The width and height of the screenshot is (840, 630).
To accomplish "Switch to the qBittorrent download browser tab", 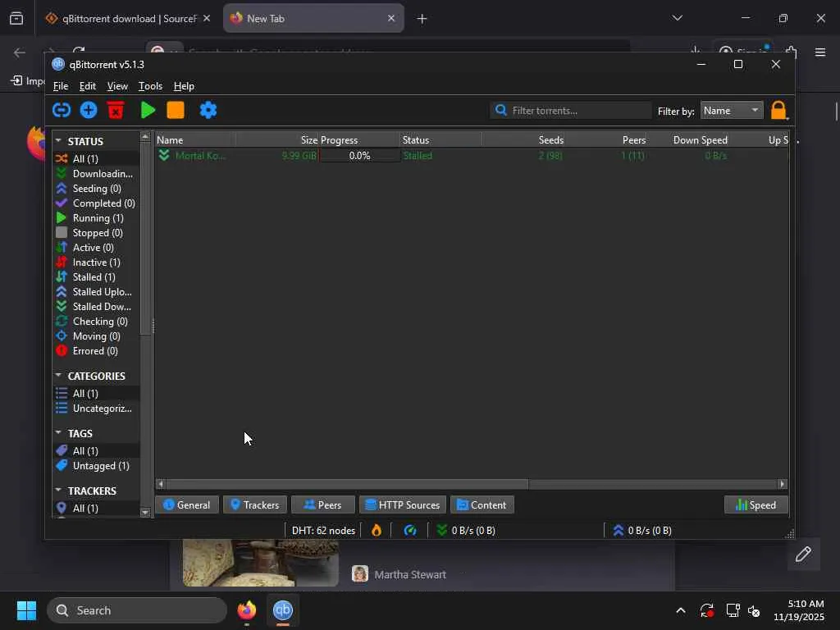I will 129,18.
